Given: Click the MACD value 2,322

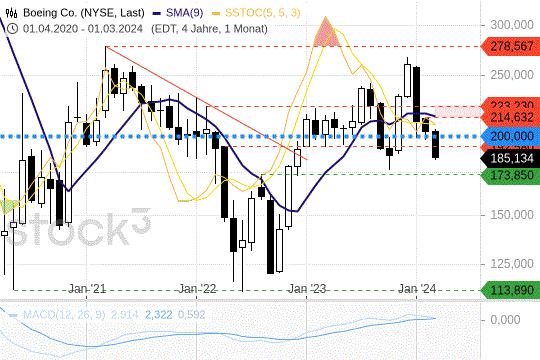Looking at the screenshot, I should (158, 315).
